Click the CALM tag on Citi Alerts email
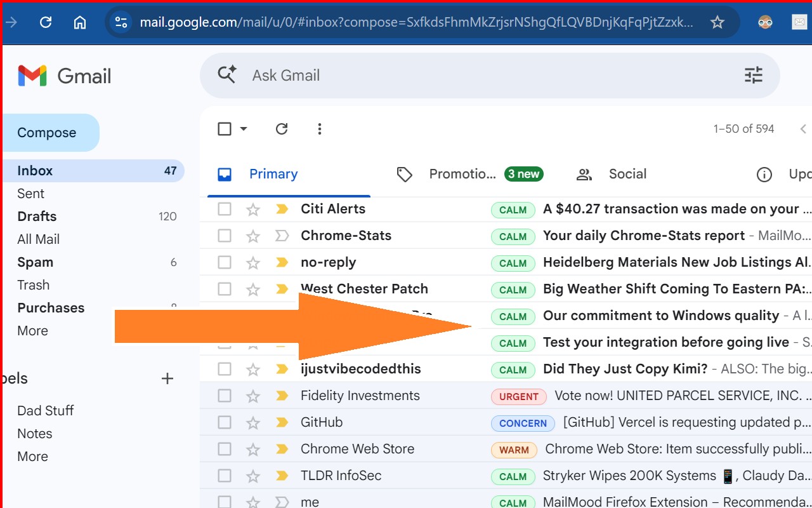Image resolution: width=812 pixels, height=508 pixels. [513, 210]
